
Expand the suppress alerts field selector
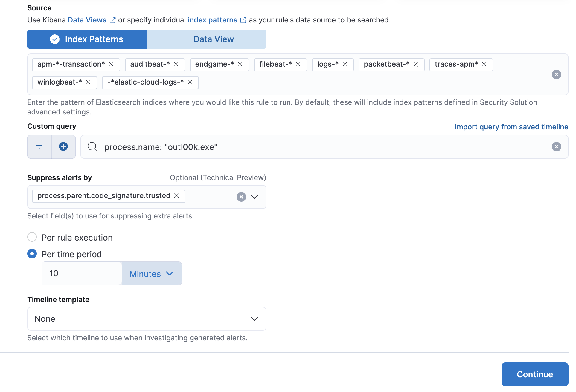pos(255,197)
